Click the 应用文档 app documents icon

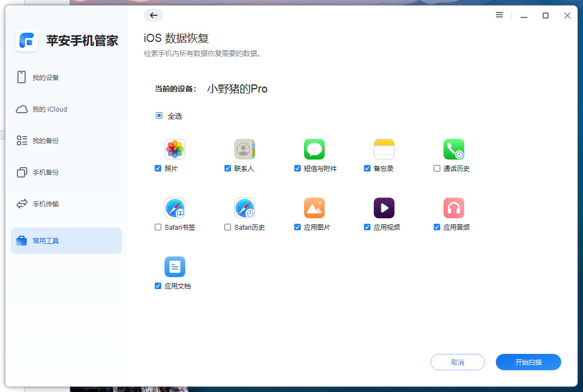(175, 266)
